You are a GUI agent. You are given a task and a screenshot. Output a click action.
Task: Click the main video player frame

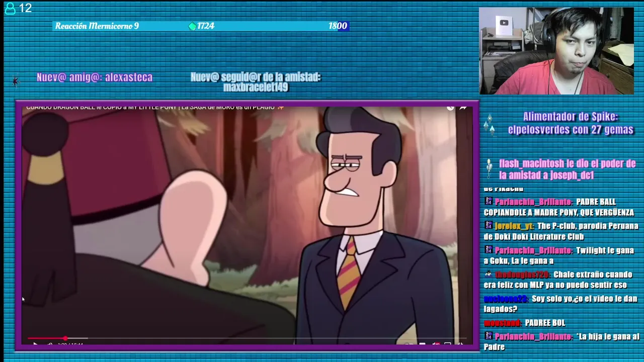tap(247, 225)
